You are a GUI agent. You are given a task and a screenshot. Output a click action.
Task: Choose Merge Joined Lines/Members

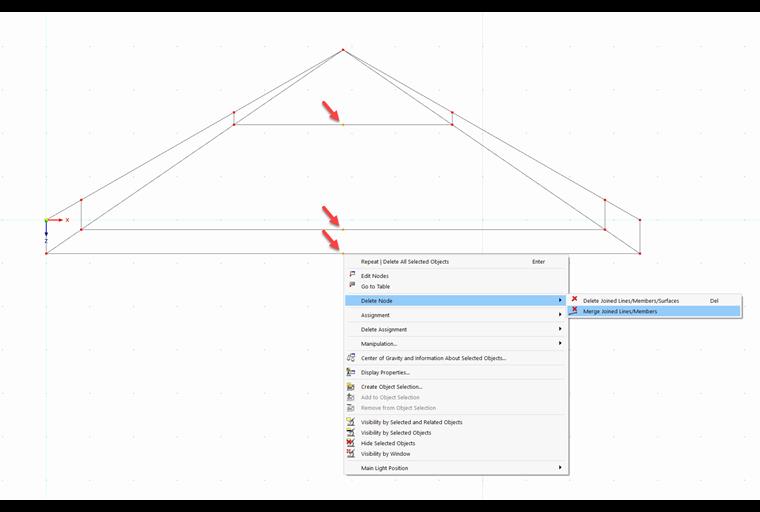pyautogui.click(x=654, y=311)
